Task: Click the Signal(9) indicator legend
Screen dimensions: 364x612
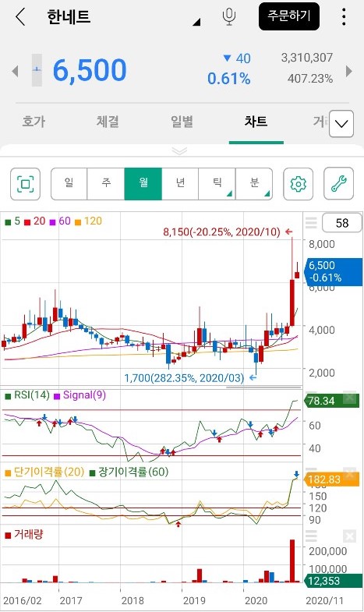Action: 80,395
